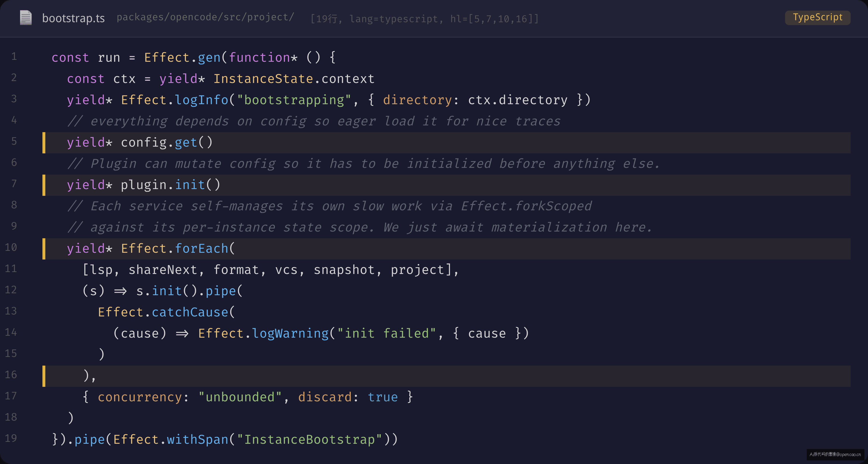This screenshot has height=464, width=868.
Task: Click 'Effect.catchCause(' on line 13
Action: [x=166, y=312]
